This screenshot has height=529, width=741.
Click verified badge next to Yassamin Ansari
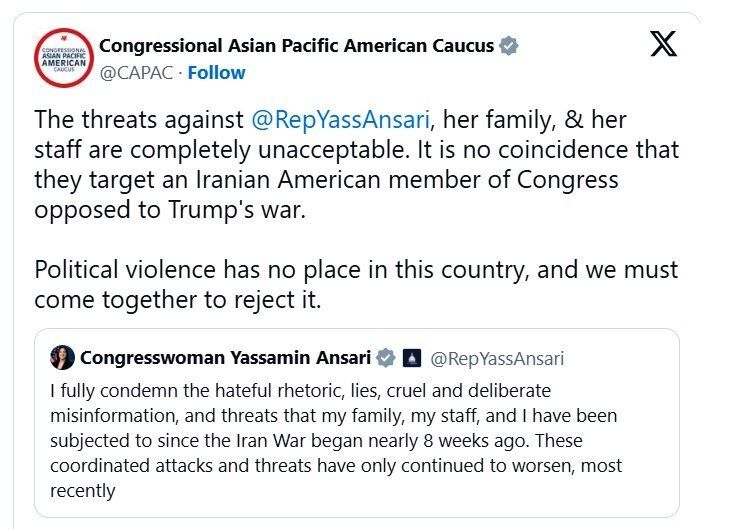pyautogui.click(x=385, y=358)
